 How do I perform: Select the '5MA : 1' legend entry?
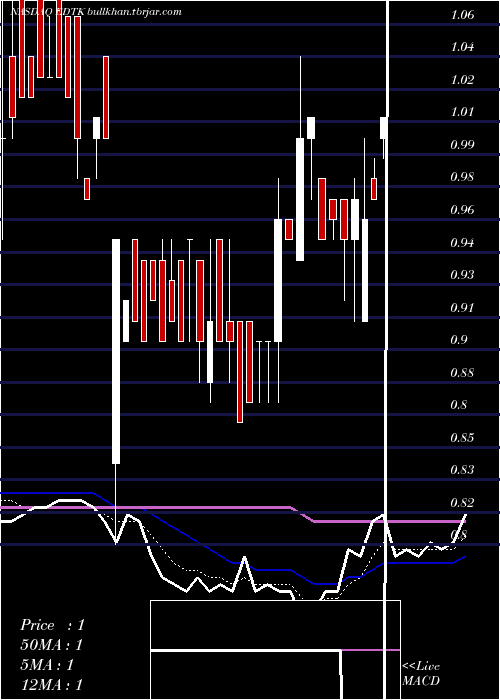[x=47, y=665]
